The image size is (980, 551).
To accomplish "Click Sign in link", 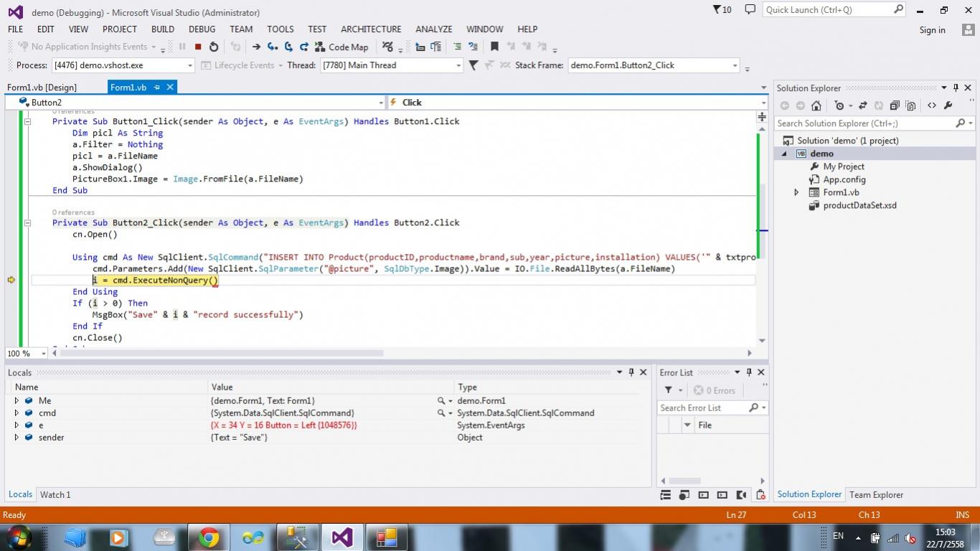I will tap(932, 30).
